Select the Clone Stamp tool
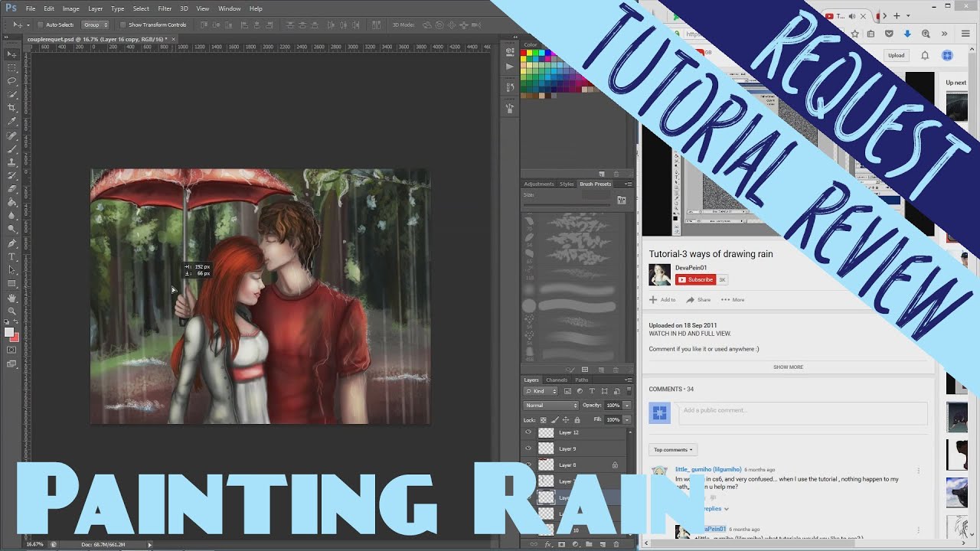 coord(11,162)
